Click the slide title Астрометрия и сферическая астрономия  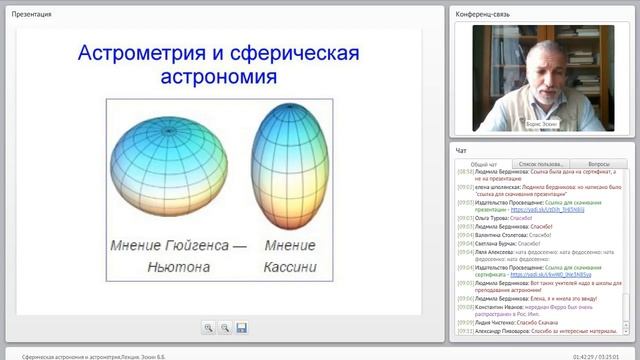pyautogui.click(x=219, y=64)
